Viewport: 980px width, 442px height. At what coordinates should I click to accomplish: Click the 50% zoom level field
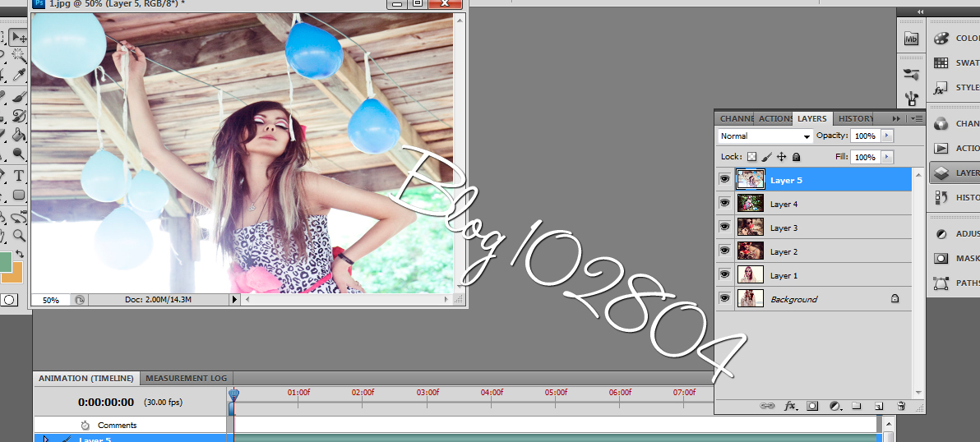(51, 301)
